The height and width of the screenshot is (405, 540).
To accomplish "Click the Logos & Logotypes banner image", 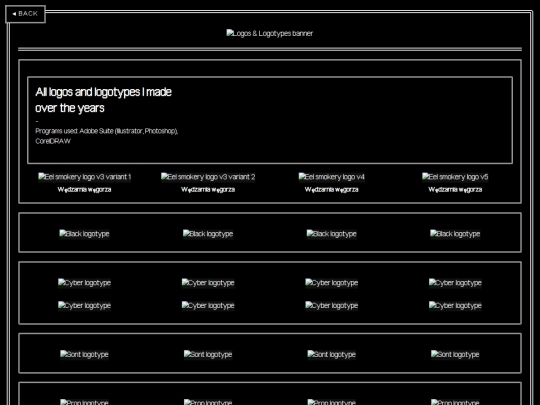I will 270,33.
